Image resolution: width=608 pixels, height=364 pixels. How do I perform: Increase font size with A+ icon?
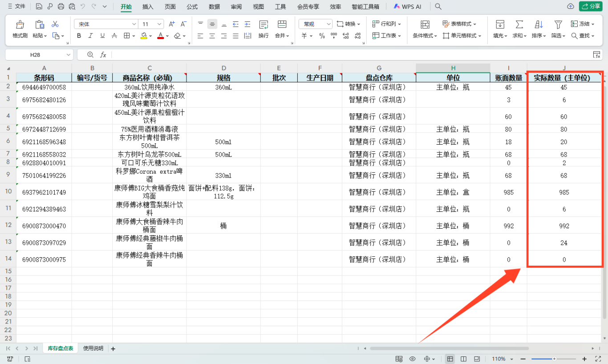pyautogui.click(x=172, y=24)
